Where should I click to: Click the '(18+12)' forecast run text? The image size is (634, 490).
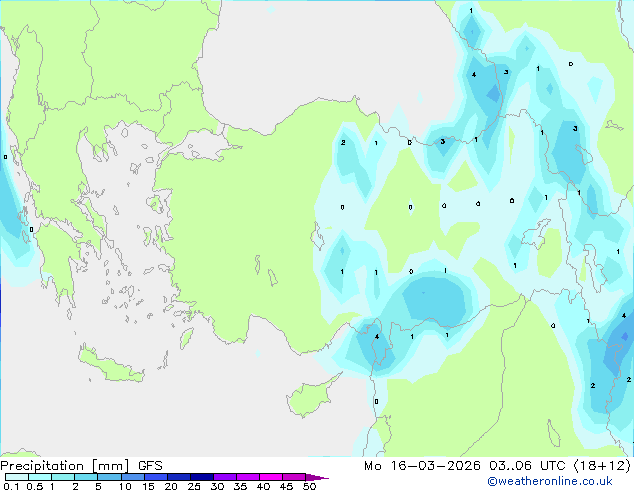[x=602, y=466]
